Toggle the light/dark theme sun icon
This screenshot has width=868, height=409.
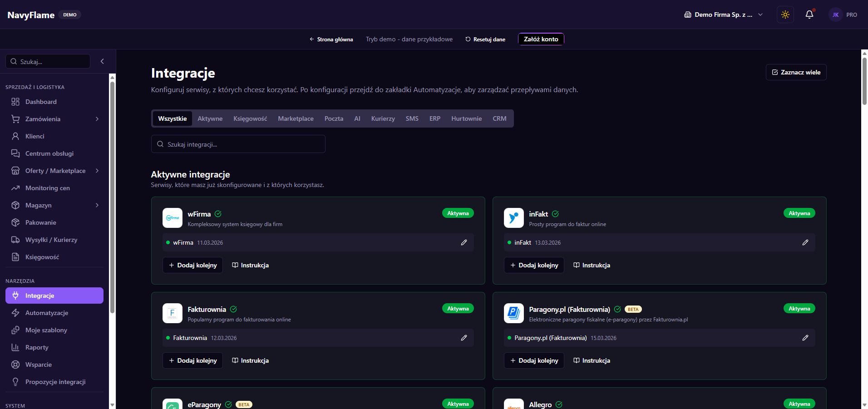click(x=785, y=15)
